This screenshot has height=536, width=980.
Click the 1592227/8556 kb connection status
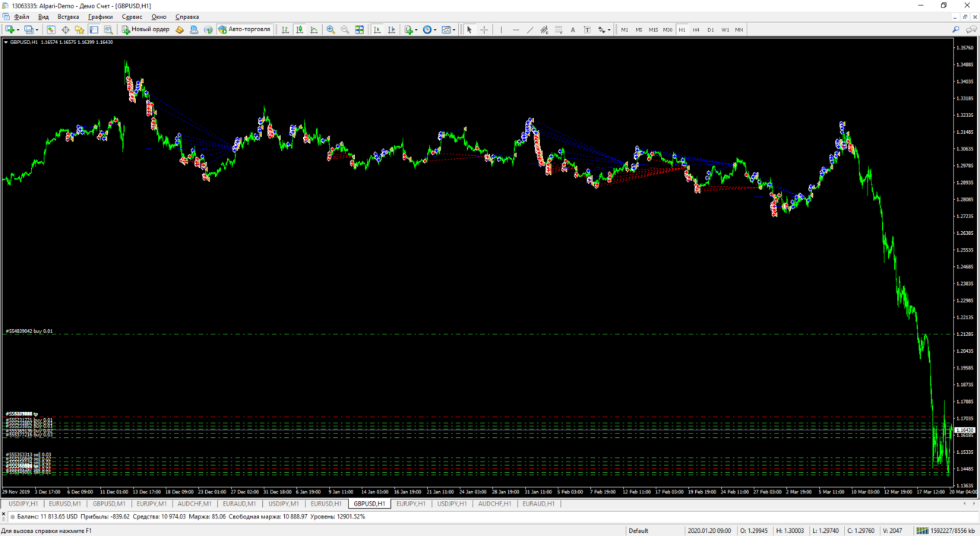[946, 531]
